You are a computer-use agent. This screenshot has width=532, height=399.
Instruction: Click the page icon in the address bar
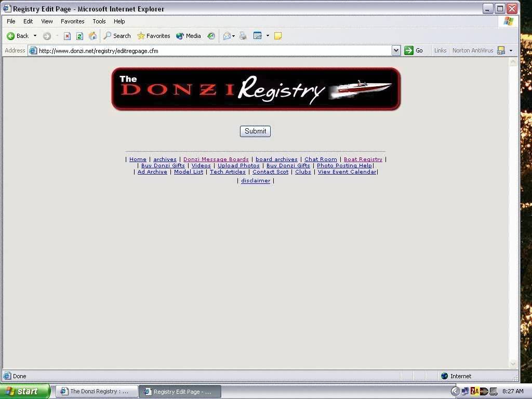click(33, 51)
